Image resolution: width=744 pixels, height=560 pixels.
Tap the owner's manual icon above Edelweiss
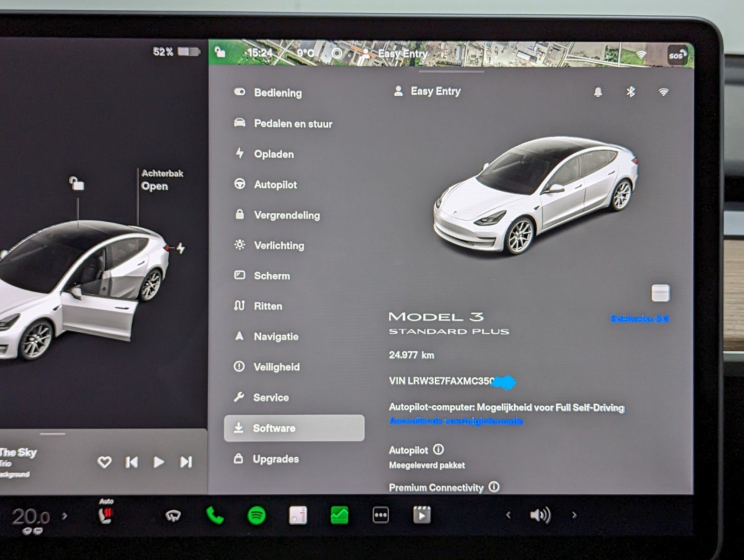pyautogui.click(x=660, y=293)
